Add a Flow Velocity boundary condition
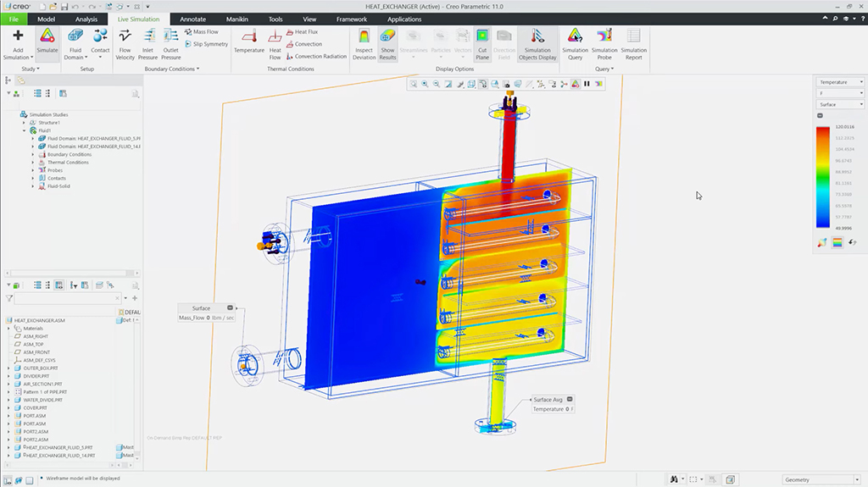868x487 pixels. click(125, 44)
